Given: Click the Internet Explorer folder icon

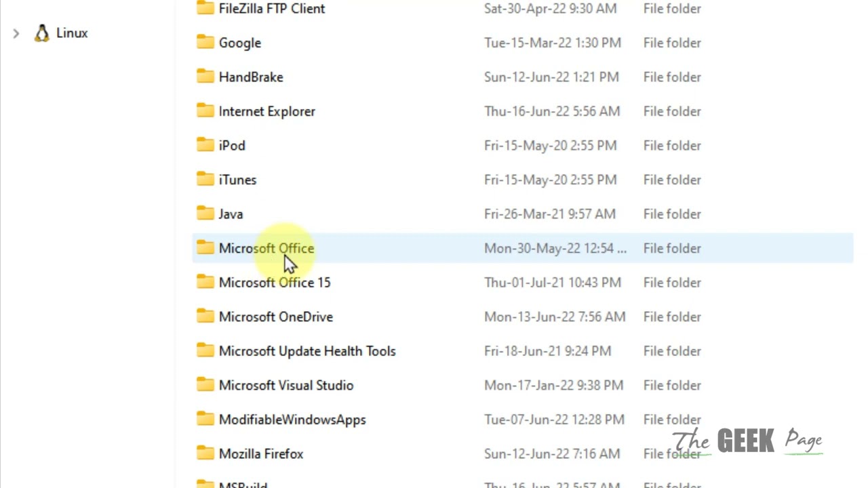Looking at the screenshot, I should [205, 110].
